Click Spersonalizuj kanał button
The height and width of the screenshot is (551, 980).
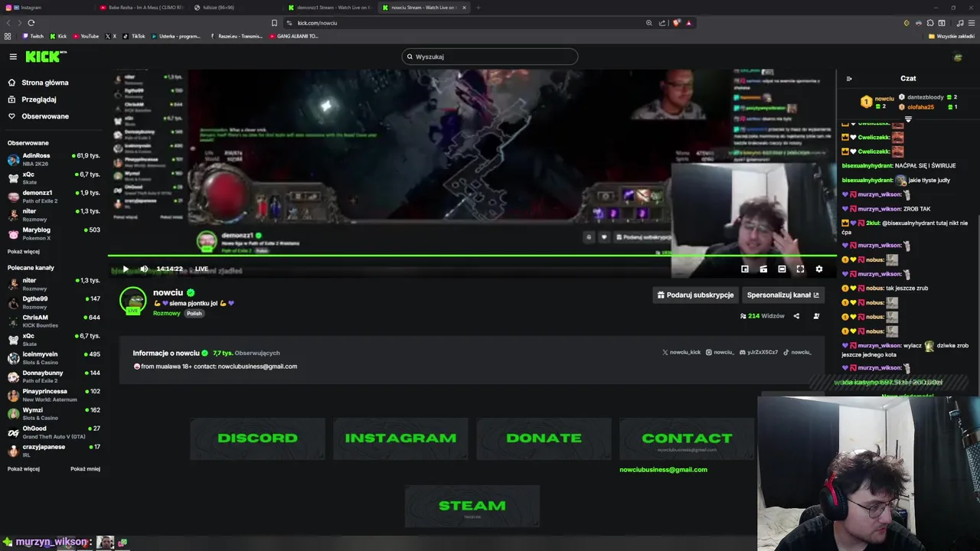click(783, 295)
